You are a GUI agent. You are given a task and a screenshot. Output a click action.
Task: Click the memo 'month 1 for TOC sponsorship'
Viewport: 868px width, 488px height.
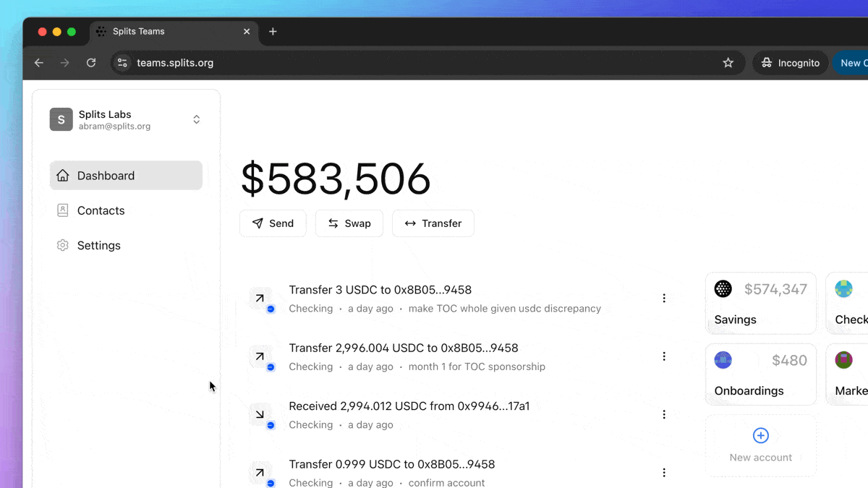point(477,367)
